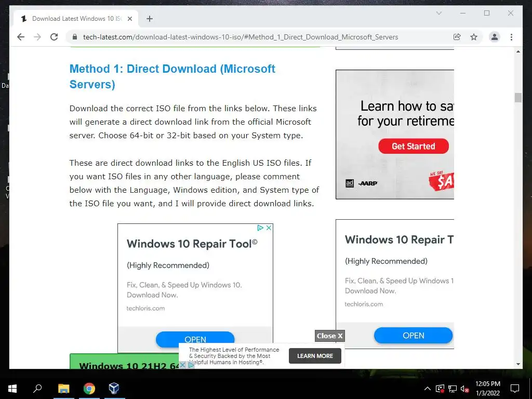Share this page icon in address bar
Screen dimensions: 532x399
[457, 37]
